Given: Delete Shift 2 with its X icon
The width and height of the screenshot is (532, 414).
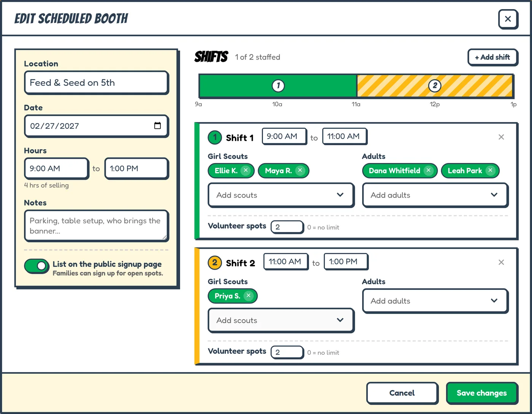Looking at the screenshot, I should pos(501,262).
